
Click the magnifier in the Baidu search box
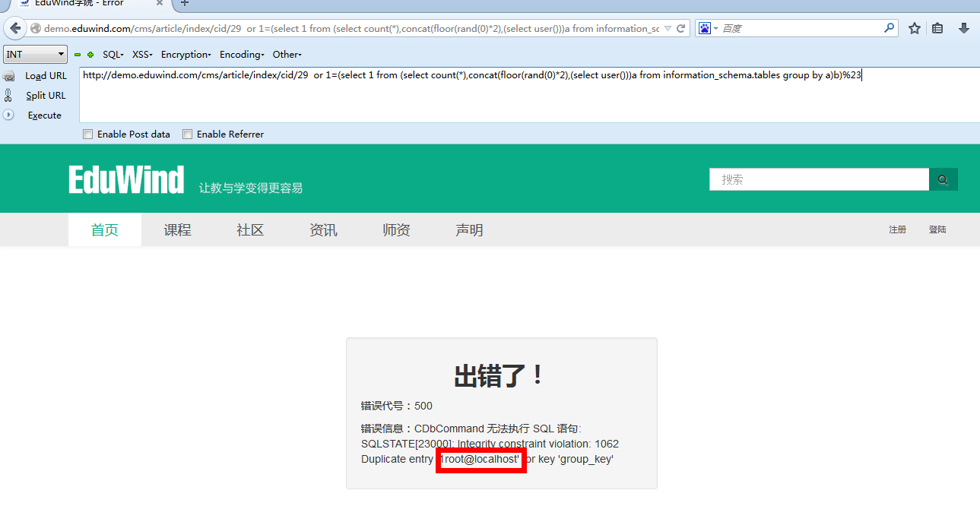(890, 28)
